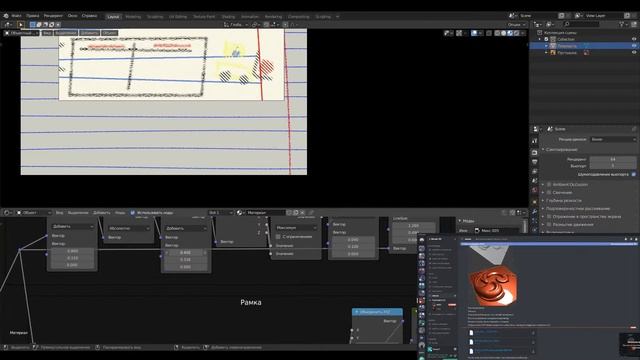Enable Отражения в пространстве экрана checkbox

[549, 217]
